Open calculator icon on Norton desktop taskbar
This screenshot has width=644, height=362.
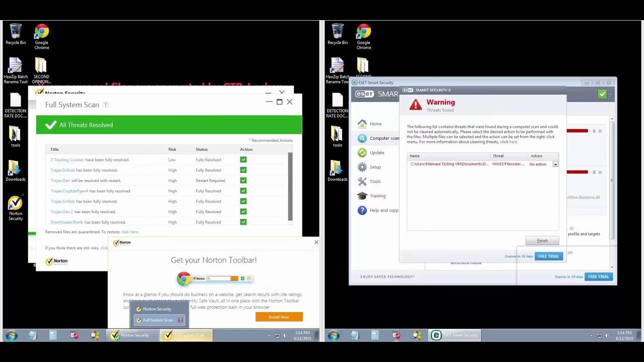pyautogui.click(x=53, y=335)
